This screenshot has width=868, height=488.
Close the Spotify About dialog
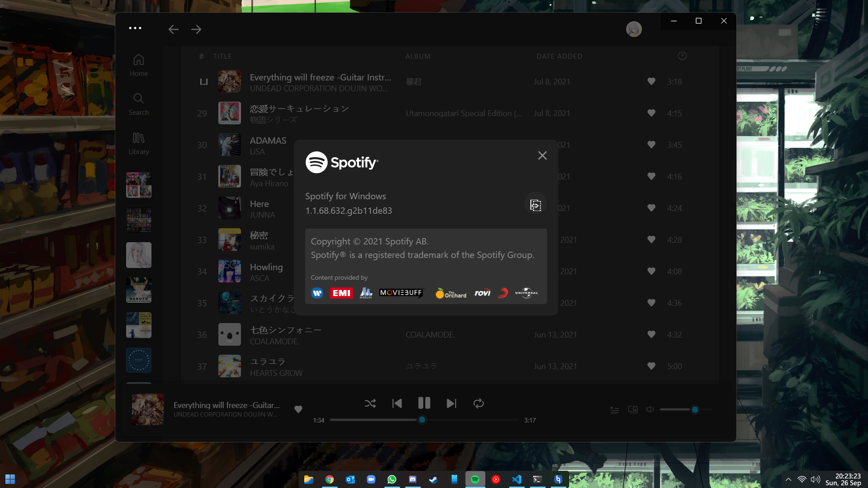pyautogui.click(x=542, y=155)
